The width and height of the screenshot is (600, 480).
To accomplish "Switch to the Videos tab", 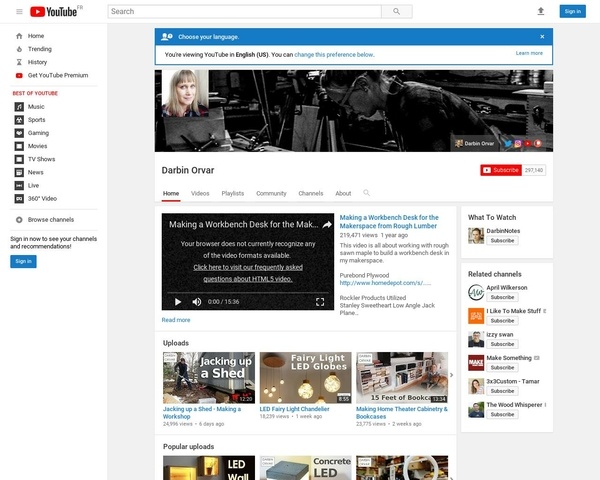I will point(200,193).
